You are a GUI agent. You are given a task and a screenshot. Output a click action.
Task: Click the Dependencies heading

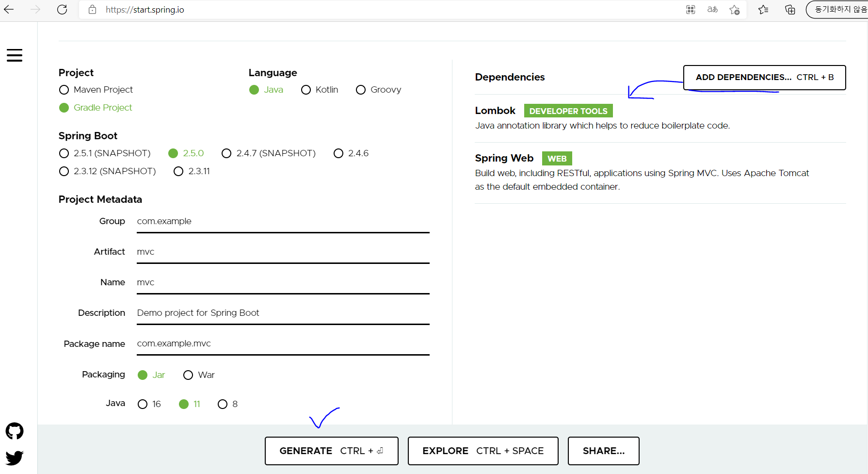(510, 77)
